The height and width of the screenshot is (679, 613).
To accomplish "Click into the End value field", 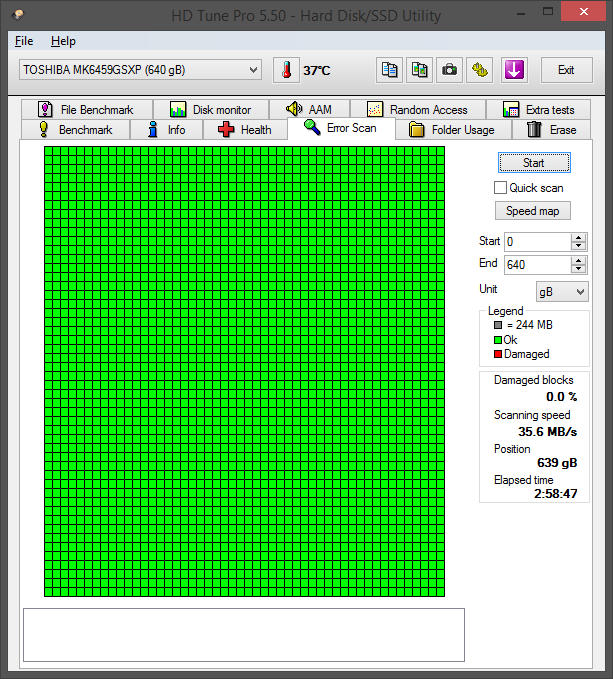I will (x=538, y=264).
